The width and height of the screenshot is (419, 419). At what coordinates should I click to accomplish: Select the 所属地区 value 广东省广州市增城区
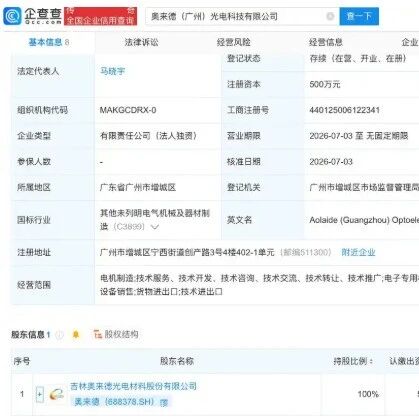pos(138,187)
